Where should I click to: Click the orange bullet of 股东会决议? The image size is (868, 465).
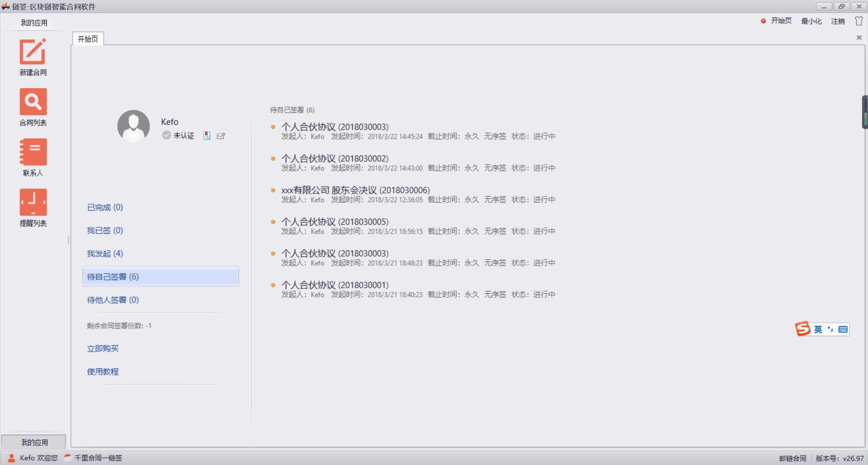click(x=273, y=190)
